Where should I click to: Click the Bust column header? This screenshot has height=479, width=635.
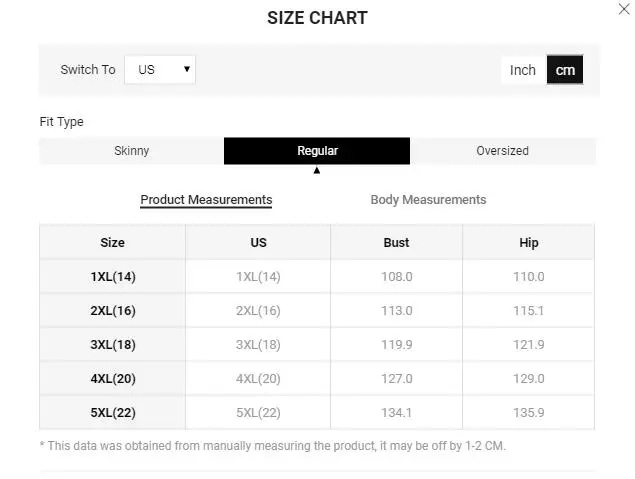click(x=396, y=243)
